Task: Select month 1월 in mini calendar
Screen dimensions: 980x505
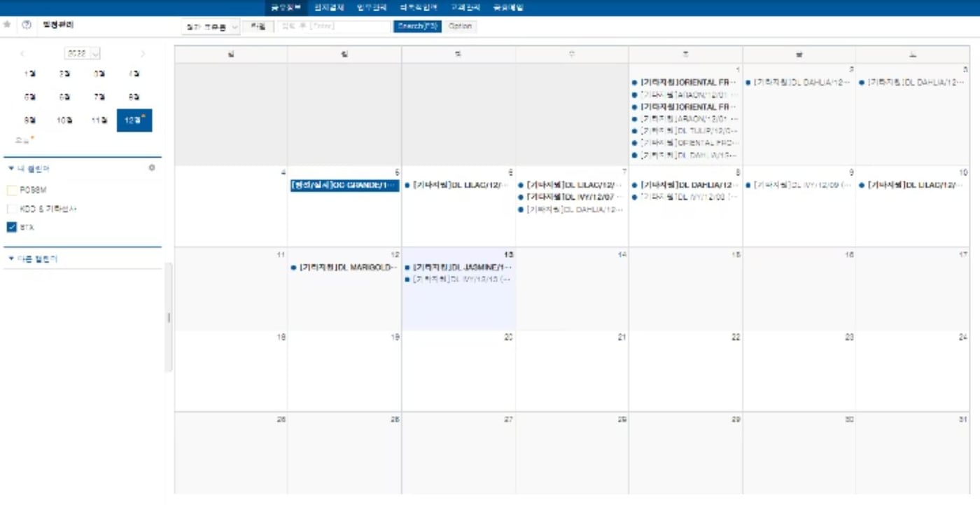Action: click(30, 74)
